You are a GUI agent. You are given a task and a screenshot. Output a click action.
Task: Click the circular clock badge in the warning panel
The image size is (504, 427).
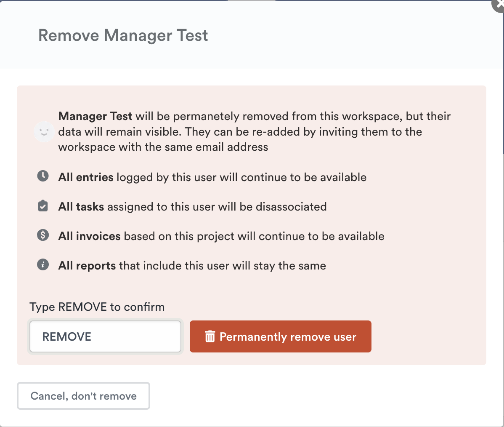pos(42,176)
